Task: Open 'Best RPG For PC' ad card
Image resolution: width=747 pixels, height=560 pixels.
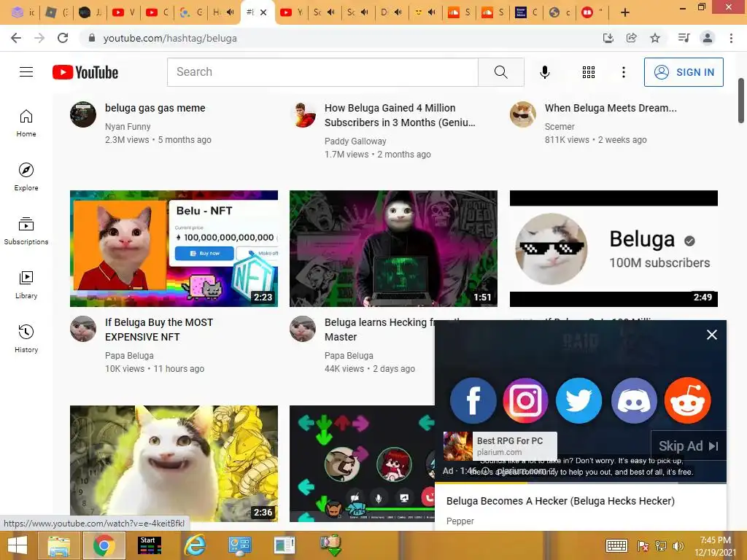Action: click(500, 446)
